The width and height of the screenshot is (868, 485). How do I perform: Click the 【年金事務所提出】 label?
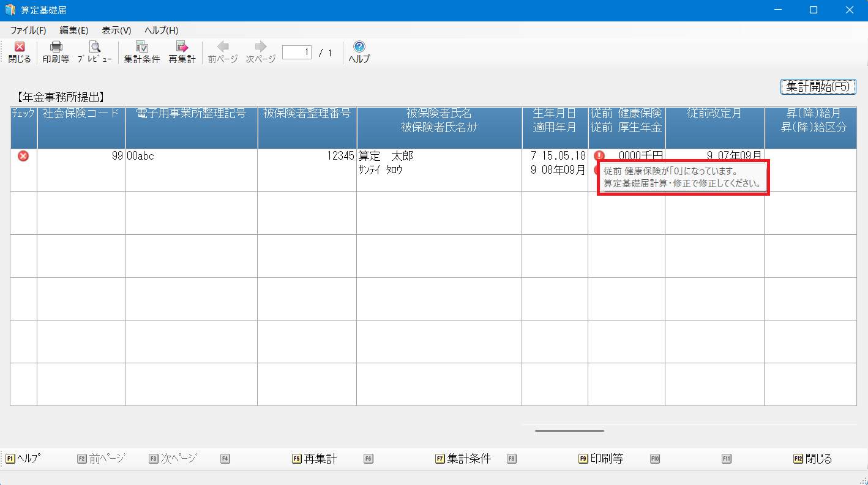[x=60, y=96]
